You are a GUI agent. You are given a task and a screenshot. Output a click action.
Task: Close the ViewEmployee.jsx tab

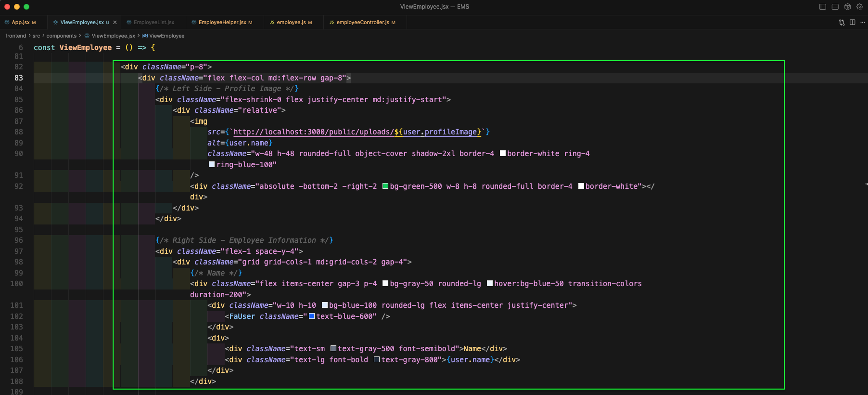[x=115, y=22]
